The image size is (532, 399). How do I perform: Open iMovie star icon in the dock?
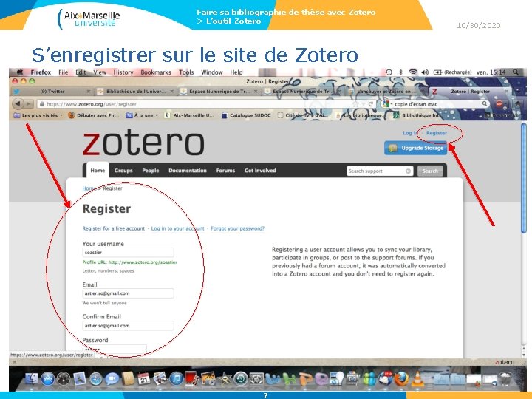click(x=225, y=378)
